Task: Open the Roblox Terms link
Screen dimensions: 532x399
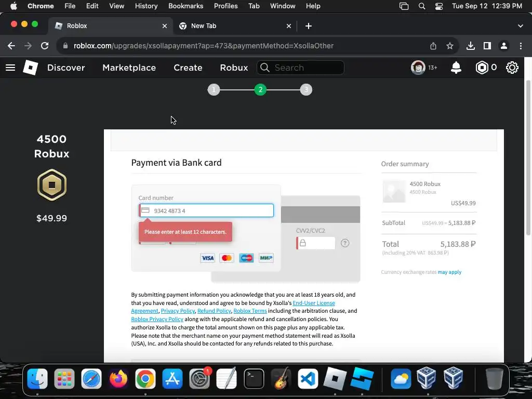Action: point(250,311)
